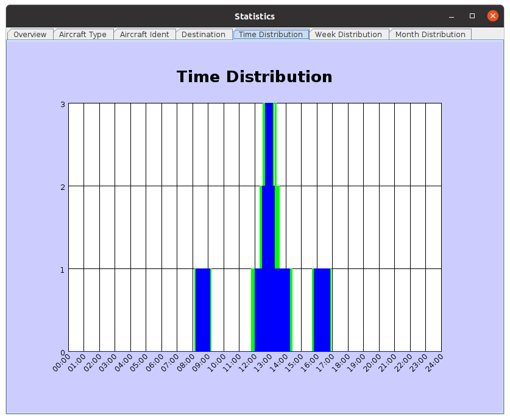510x420 pixels.
Task: Click the blue bar between 16:00 and 17:00
Action: [322, 310]
